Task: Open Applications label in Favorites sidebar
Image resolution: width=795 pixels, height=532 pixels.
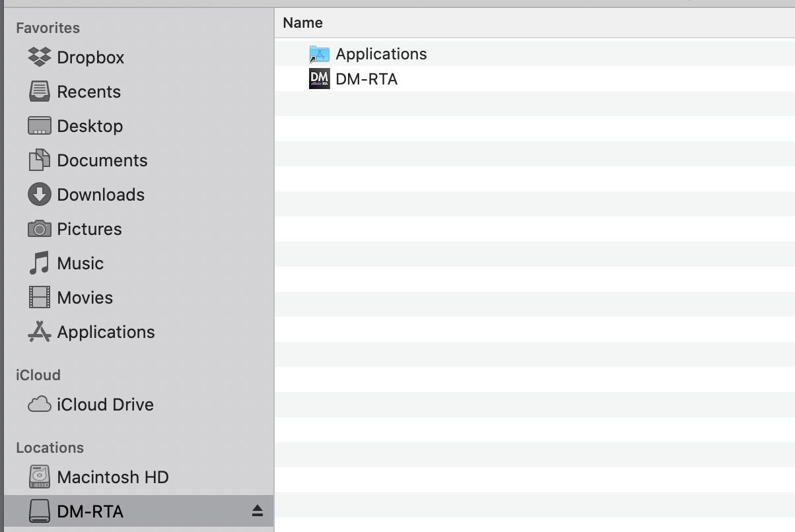Action: coord(106,332)
